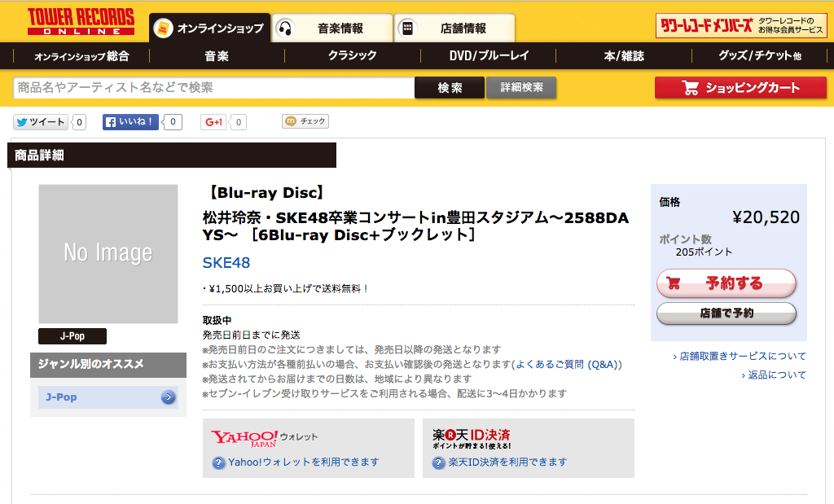
Task: Click the tweet count bubble
Action: coord(79,122)
